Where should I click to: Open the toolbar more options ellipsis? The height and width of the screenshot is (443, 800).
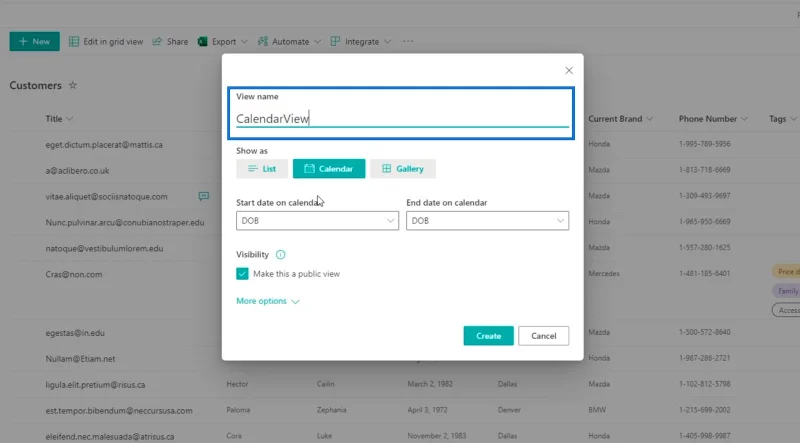click(408, 41)
